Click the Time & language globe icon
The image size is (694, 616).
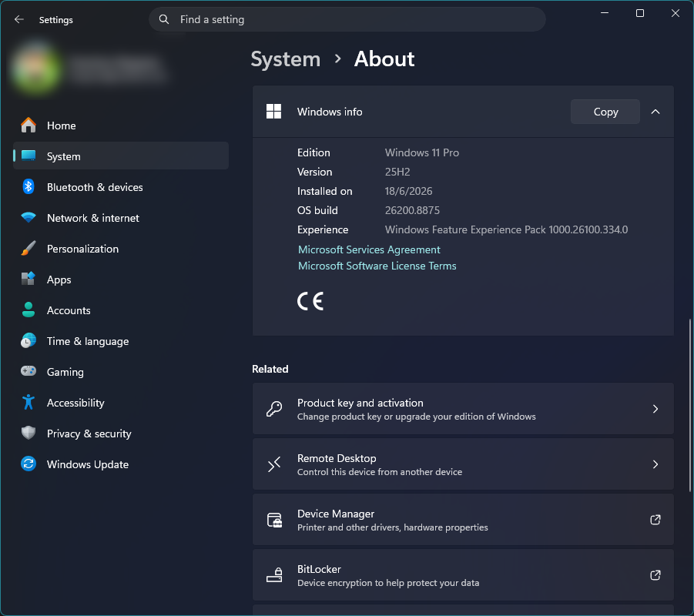(28, 341)
